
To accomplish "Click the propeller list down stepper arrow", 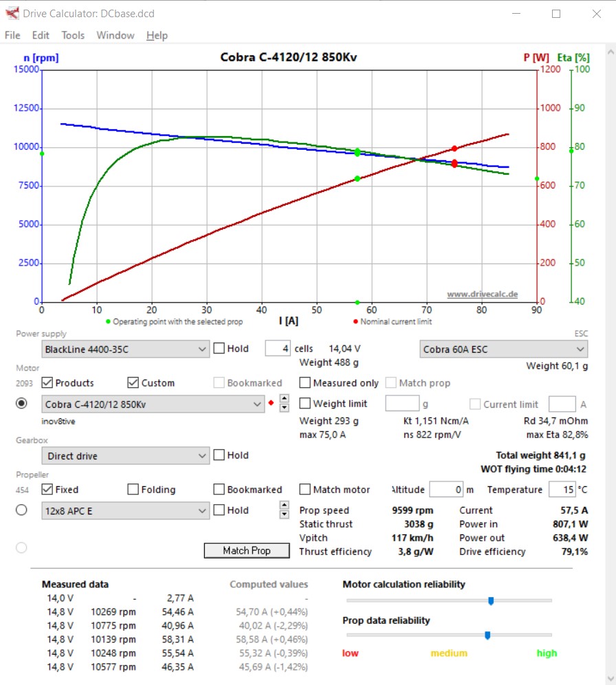I will pyautogui.click(x=284, y=514).
